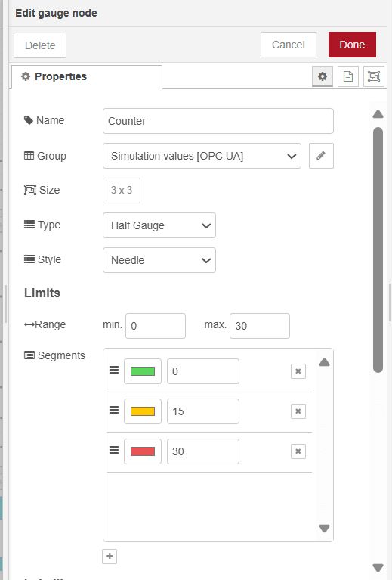
Task: Grab the reorder handle of first segment
Action: tap(114, 370)
